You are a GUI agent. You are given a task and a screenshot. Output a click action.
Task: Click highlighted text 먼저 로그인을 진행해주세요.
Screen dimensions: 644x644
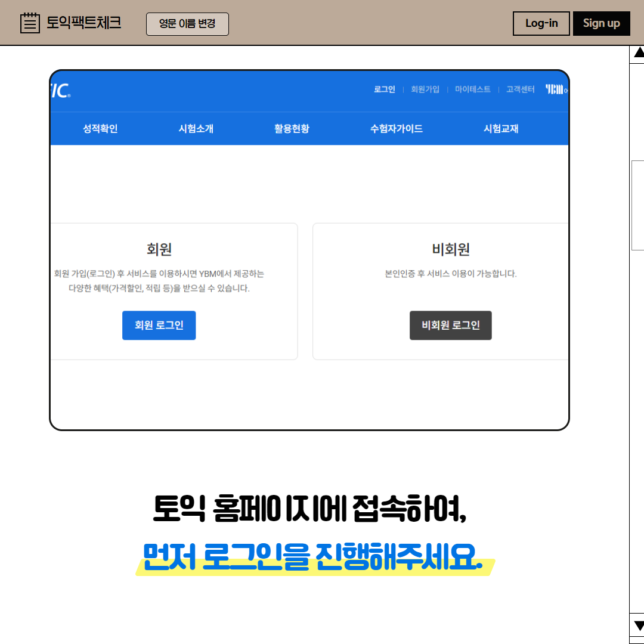click(313, 556)
